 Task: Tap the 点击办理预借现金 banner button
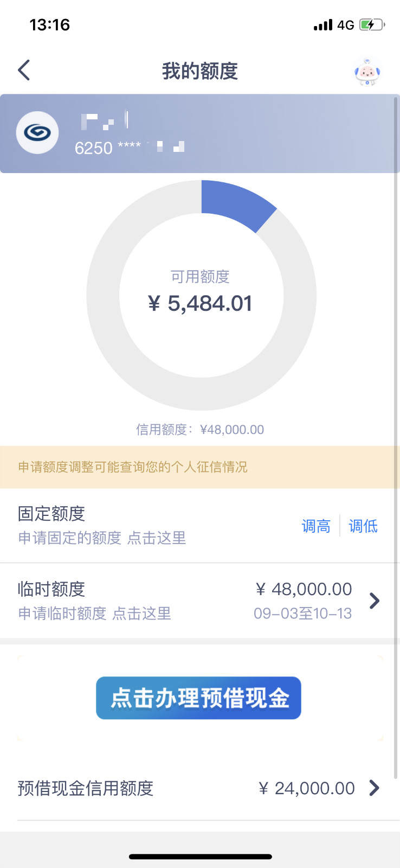coord(198,698)
